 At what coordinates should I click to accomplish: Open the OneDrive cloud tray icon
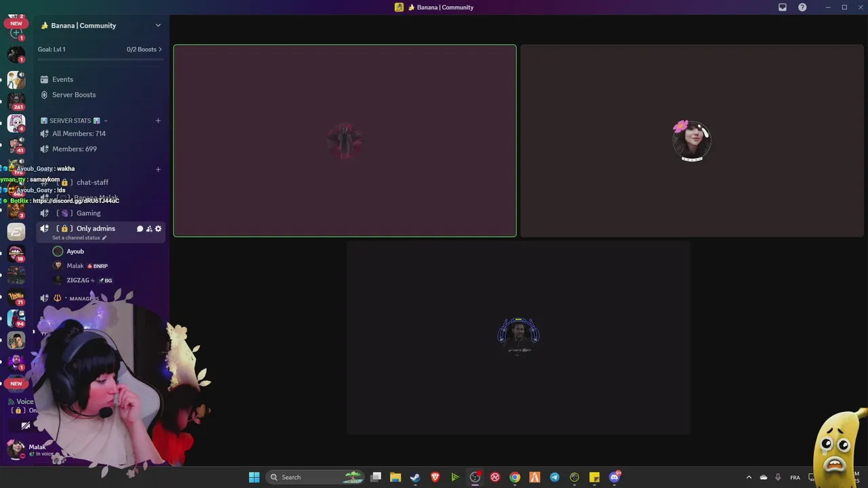764,477
